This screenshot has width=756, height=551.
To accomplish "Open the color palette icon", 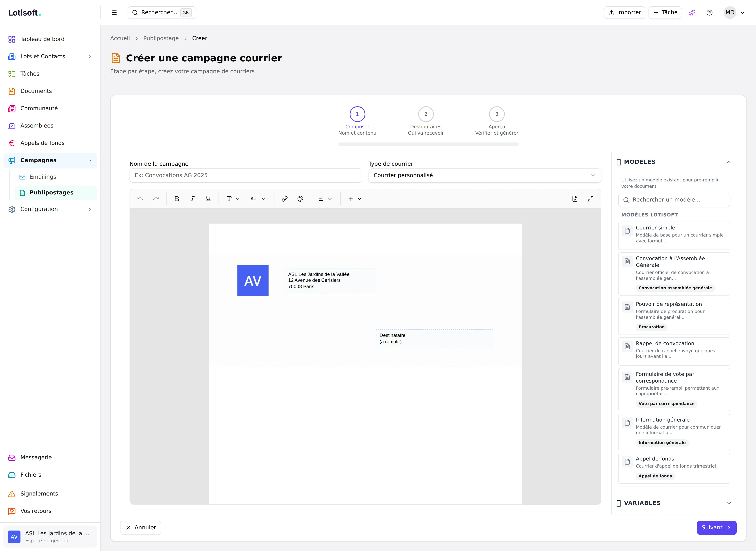I will pyautogui.click(x=300, y=199).
